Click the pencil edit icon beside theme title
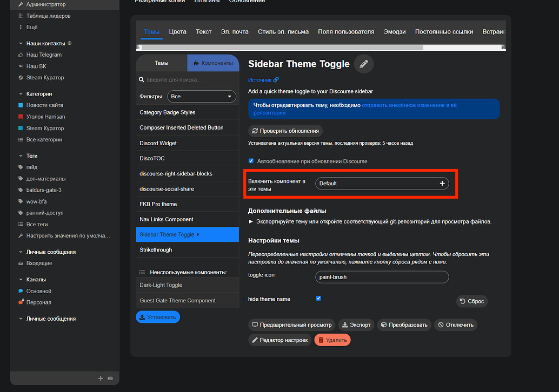The height and width of the screenshot is (392, 559). [x=364, y=64]
